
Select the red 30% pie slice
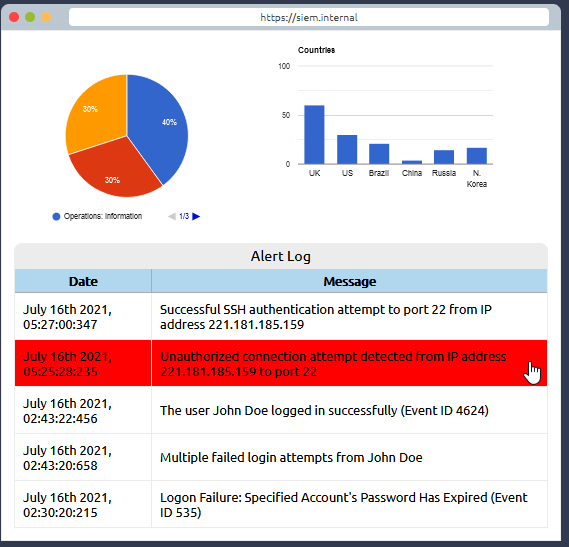[114, 171]
